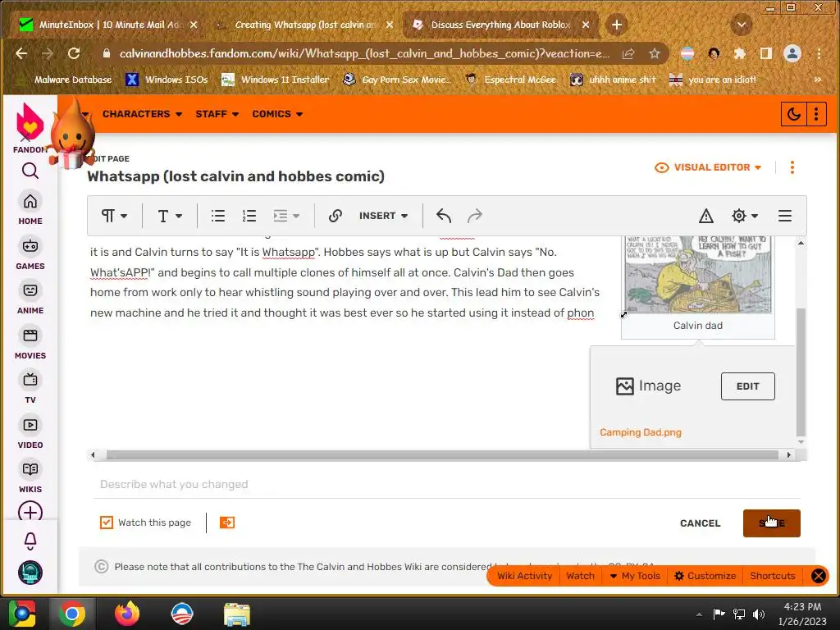Open Wiki Activity in bottom toolbar
Screen dimensions: 840x630
click(x=524, y=576)
